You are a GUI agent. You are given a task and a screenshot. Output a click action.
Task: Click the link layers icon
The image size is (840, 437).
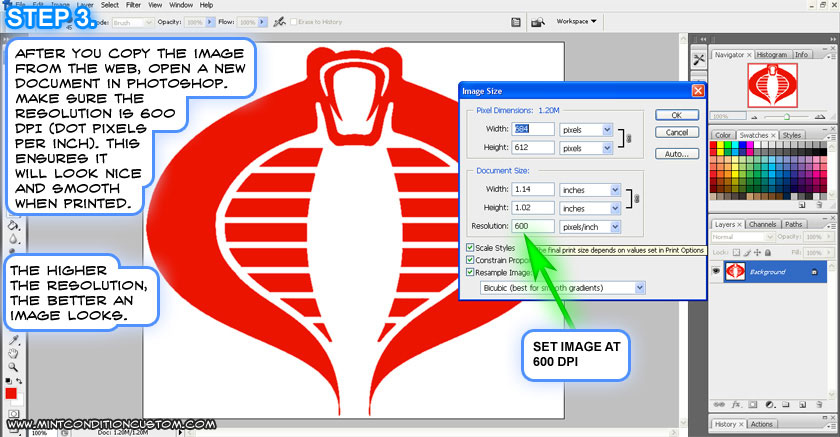[x=719, y=405]
